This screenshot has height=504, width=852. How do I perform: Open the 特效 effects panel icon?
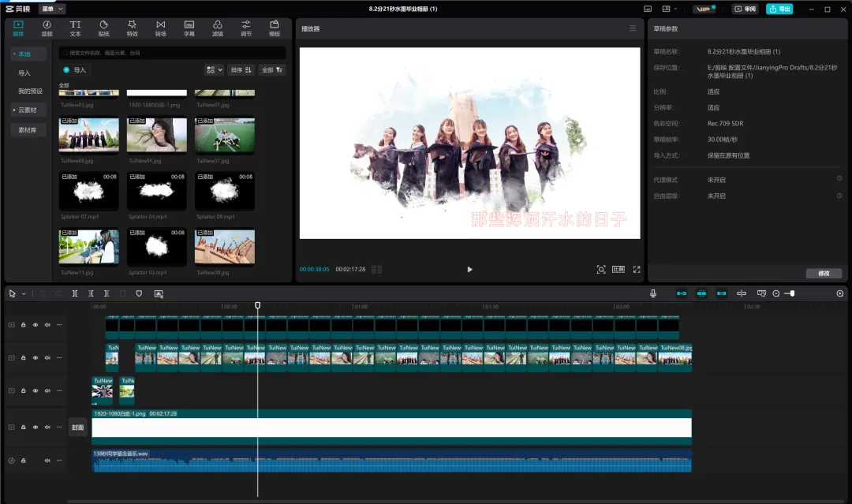point(132,28)
